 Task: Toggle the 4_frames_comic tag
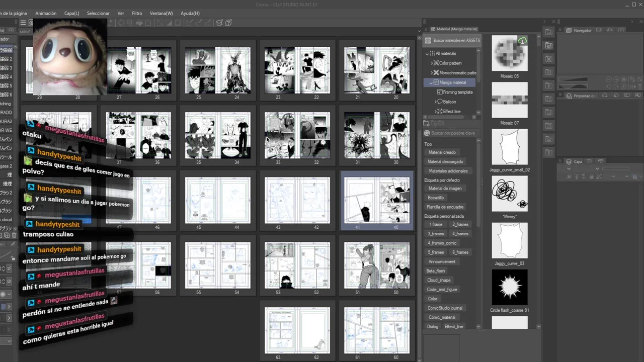pyautogui.click(x=442, y=243)
